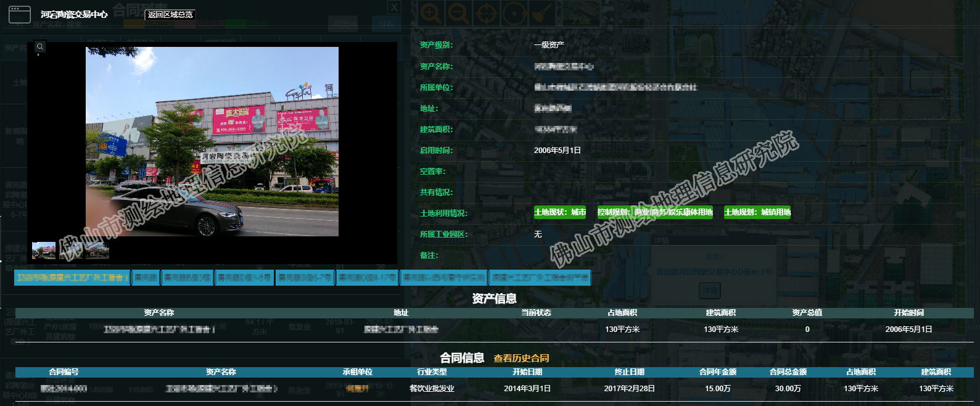Viewport: 980px width, 406px height.
Task: Open the 查看历史合同 link
Action: pyautogui.click(x=521, y=358)
